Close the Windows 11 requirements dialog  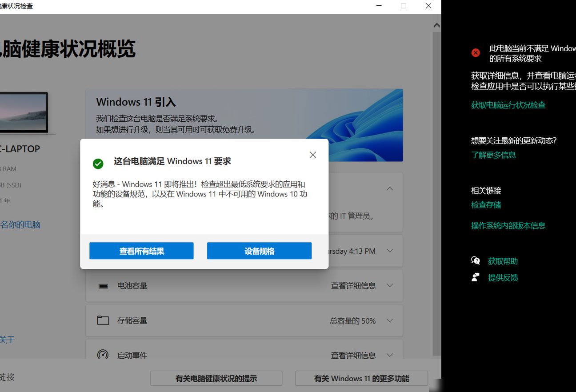coord(313,155)
